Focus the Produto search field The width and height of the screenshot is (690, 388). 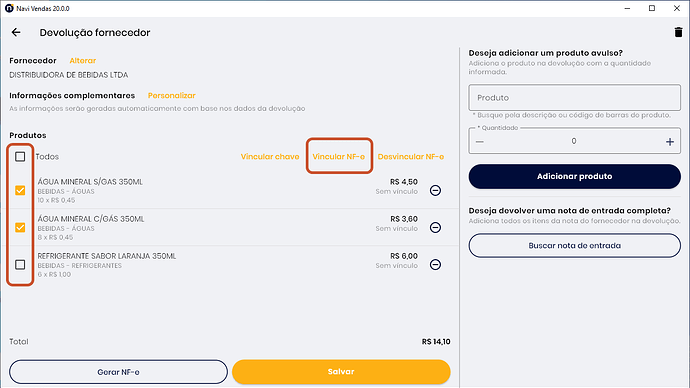tap(574, 98)
